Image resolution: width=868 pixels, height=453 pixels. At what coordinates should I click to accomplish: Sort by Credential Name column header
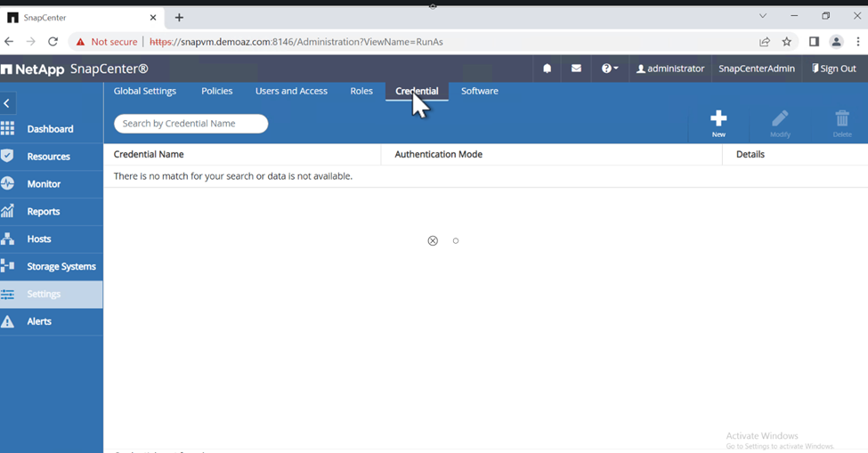[x=149, y=154]
